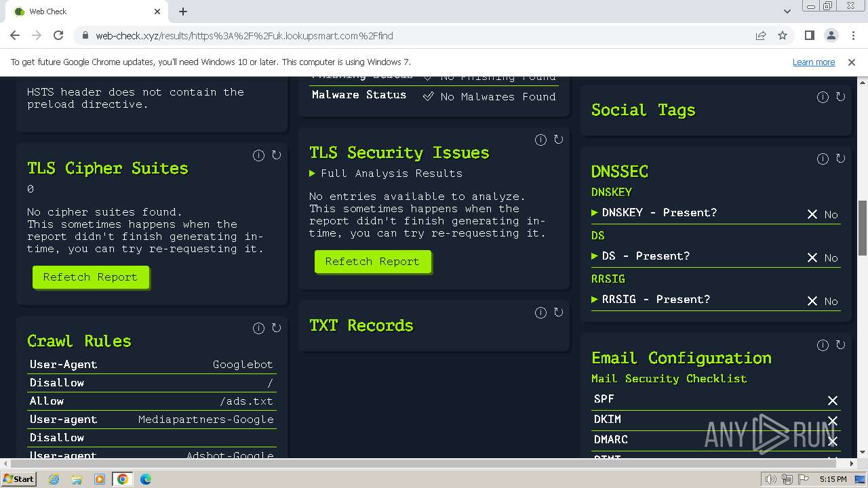This screenshot has height=488, width=868.
Task: Launch Microsoft Edge from taskbar
Action: click(x=146, y=479)
